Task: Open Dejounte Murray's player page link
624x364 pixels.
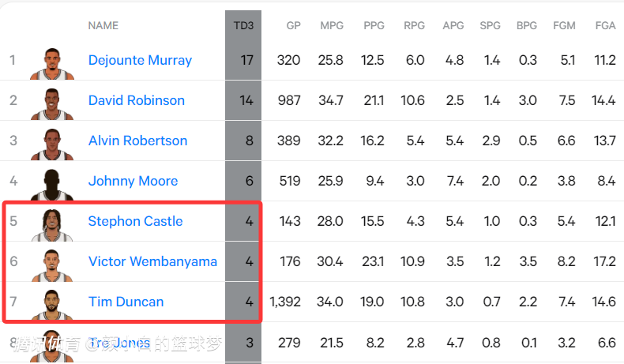Action: (140, 60)
